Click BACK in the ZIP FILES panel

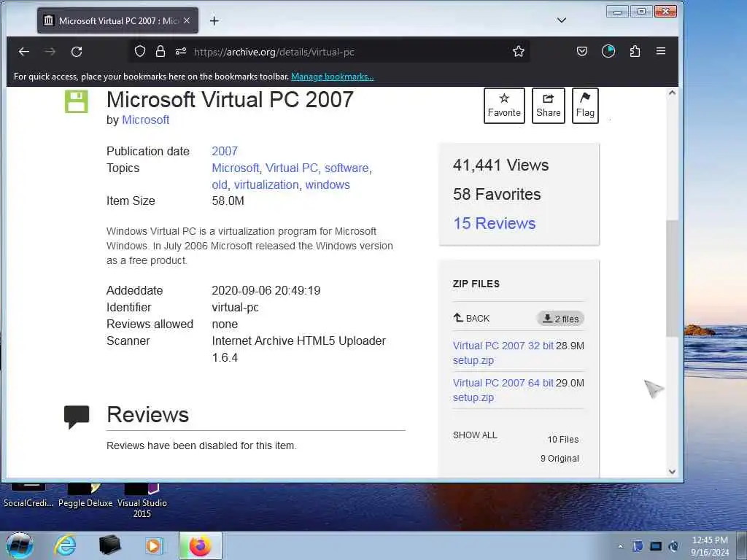[472, 318]
